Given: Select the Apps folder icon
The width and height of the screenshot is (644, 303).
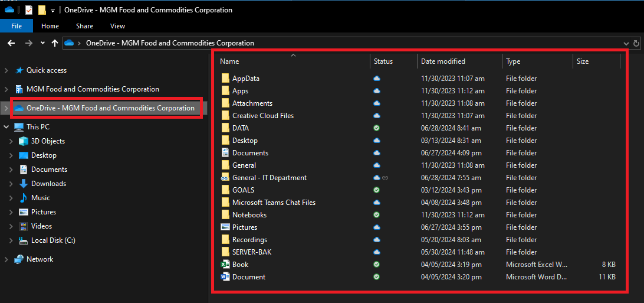Looking at the screenshot, I should [225, 91].
